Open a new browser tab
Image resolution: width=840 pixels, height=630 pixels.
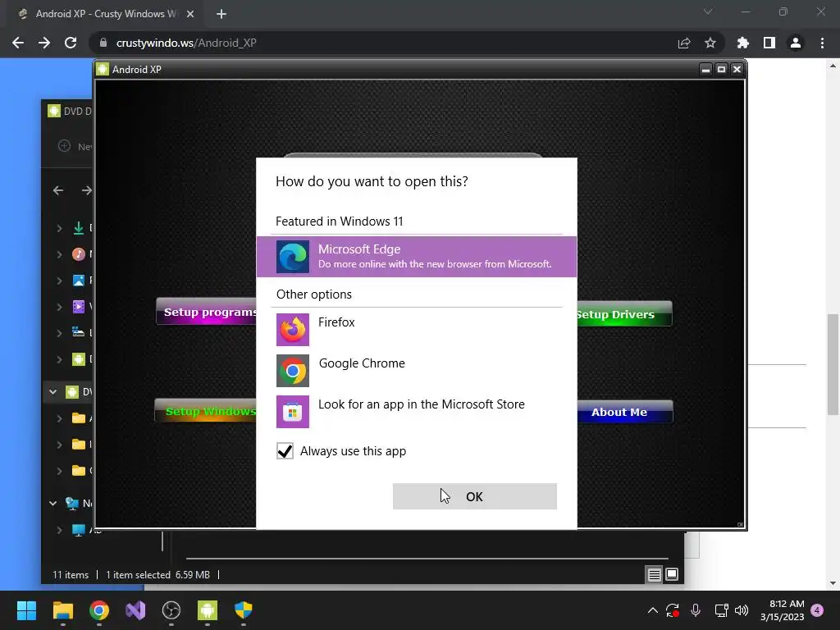(221, 14)
